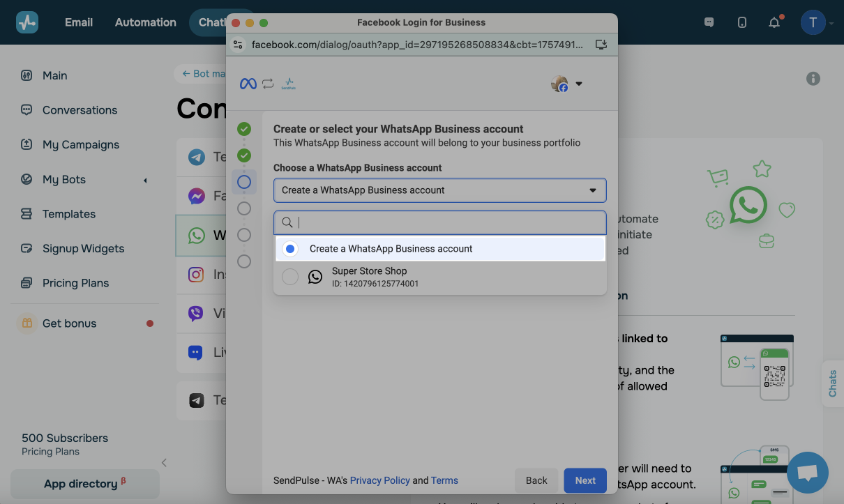Click the text 'ID: 1420796125774001'
844x504 pixels.
[x=375, y=284]
